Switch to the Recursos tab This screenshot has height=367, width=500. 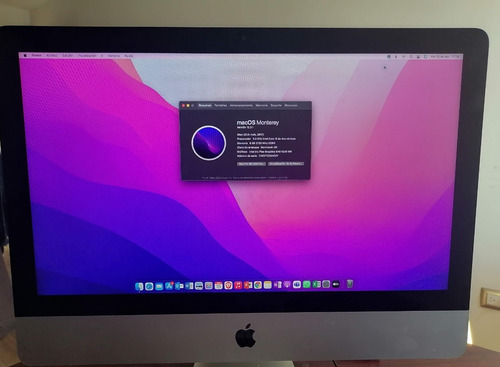(291, 105)
